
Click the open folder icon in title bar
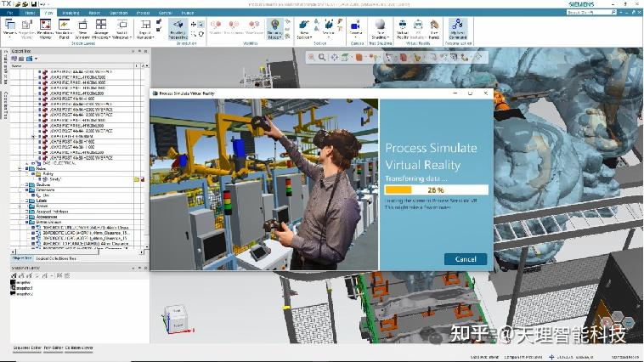coord(18,4)
